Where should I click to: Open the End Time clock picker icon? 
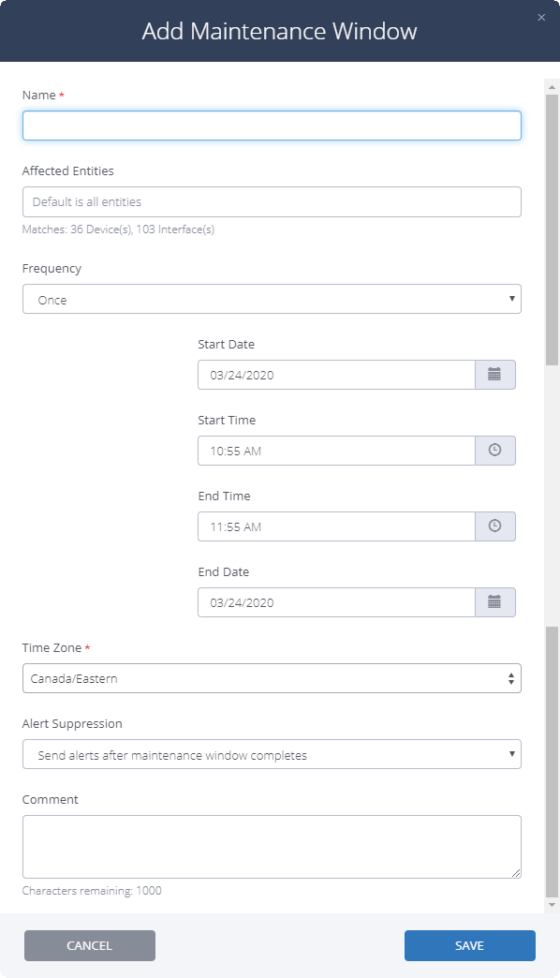click(495, 526)
